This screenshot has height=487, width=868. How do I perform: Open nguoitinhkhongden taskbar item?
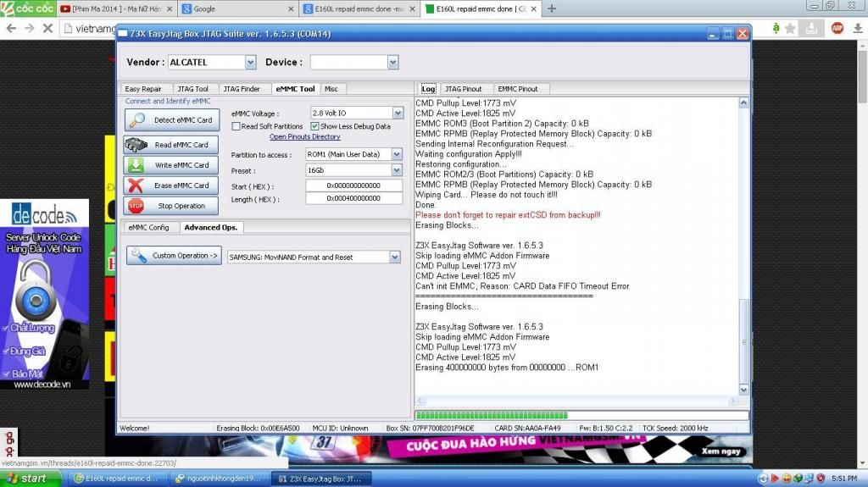coord(220,479)
